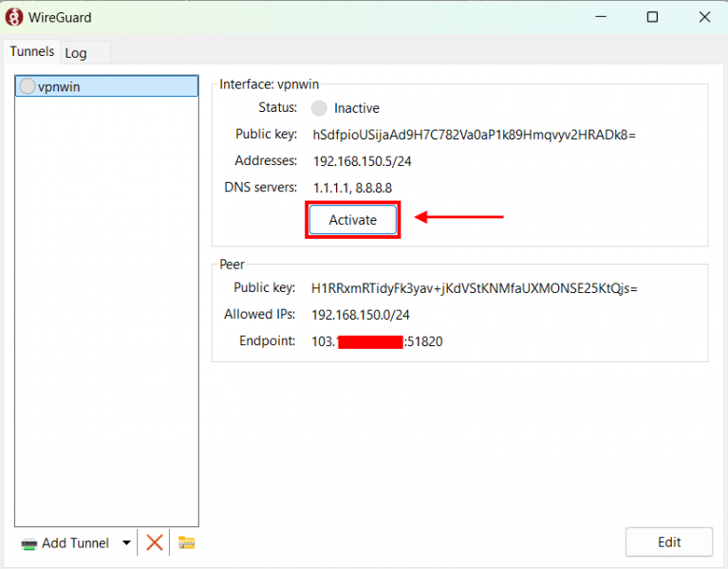Minimize the WireGuard window

[601, 17]
